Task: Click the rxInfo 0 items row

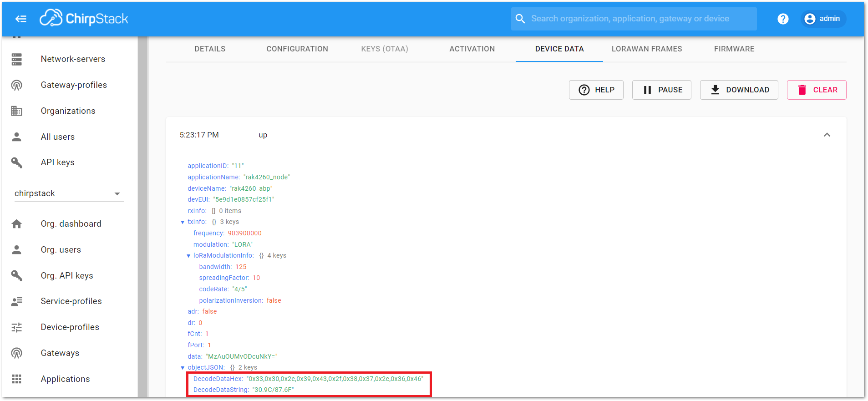Action: (214, 211)
